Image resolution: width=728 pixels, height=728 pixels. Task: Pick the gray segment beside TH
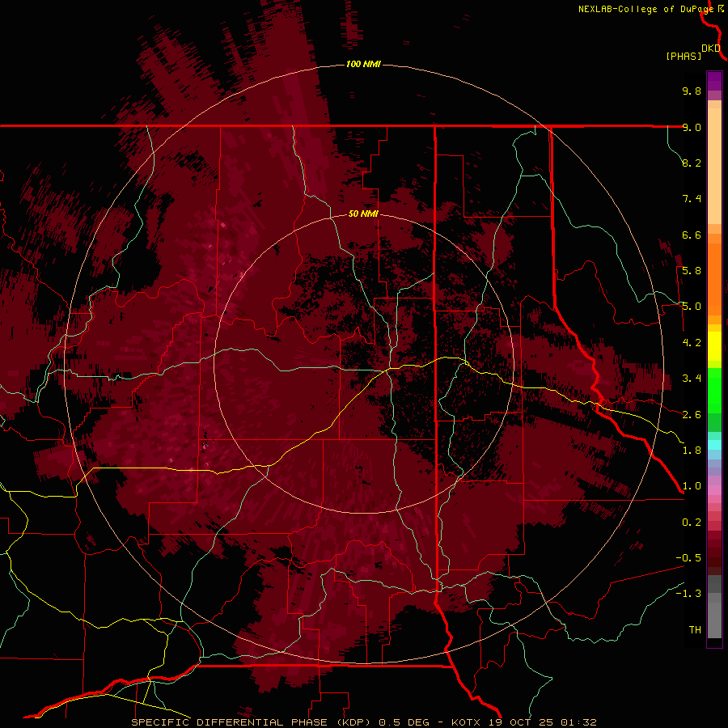tap(714, 620)
